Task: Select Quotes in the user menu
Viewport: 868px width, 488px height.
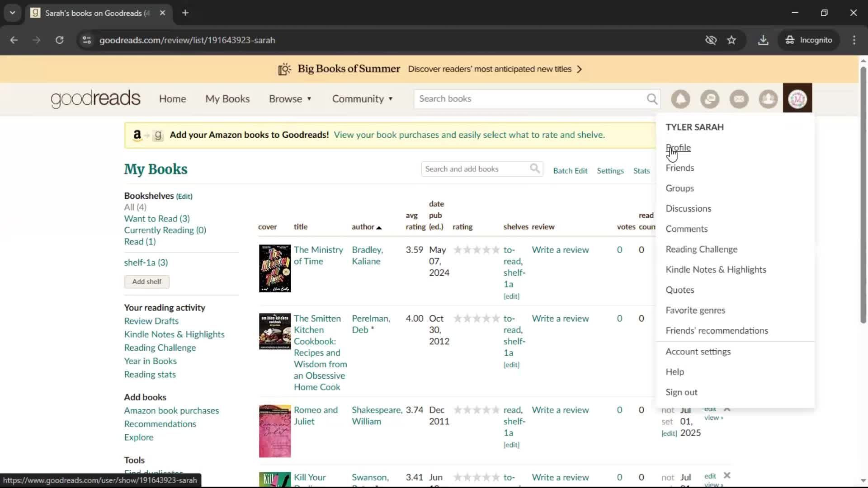Action: tap(680, 290)
